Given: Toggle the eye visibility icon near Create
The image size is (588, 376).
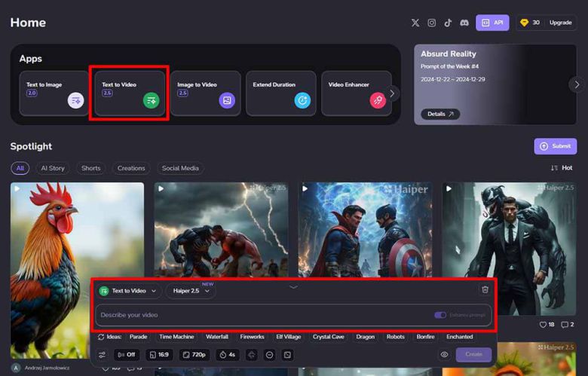Looking at the screenshot, I should pyautogui.click(x=444, y=354).
